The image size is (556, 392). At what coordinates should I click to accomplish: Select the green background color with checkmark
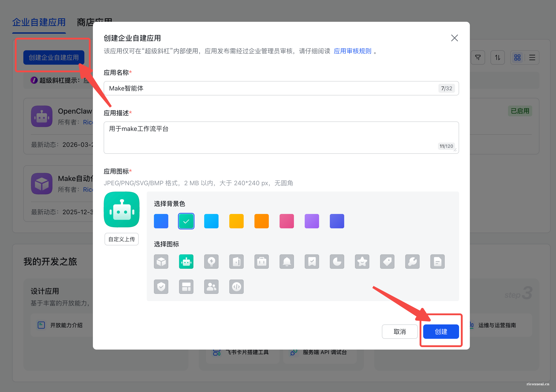pos(186,221)
